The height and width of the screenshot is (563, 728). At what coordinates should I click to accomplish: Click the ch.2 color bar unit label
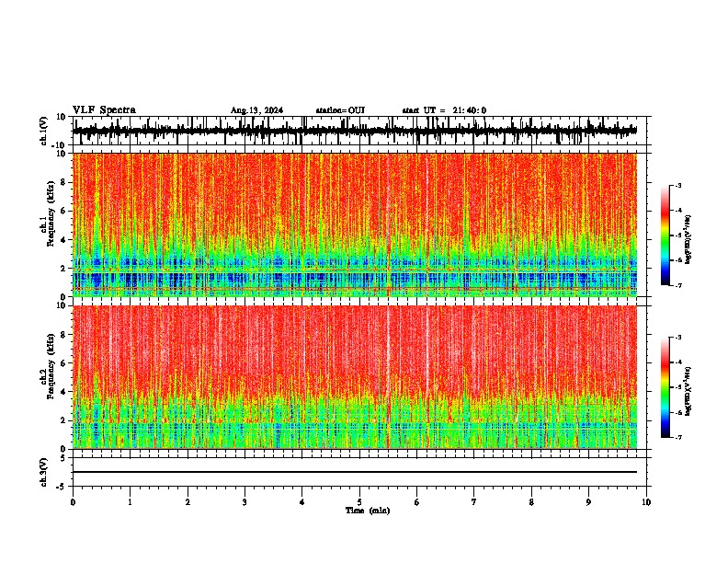(x=688, y=391)
